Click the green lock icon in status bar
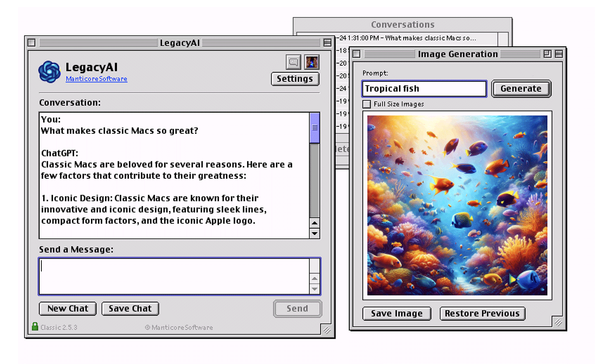The width and height of the screenshot is (595, 364). click(x=35, y=326)
